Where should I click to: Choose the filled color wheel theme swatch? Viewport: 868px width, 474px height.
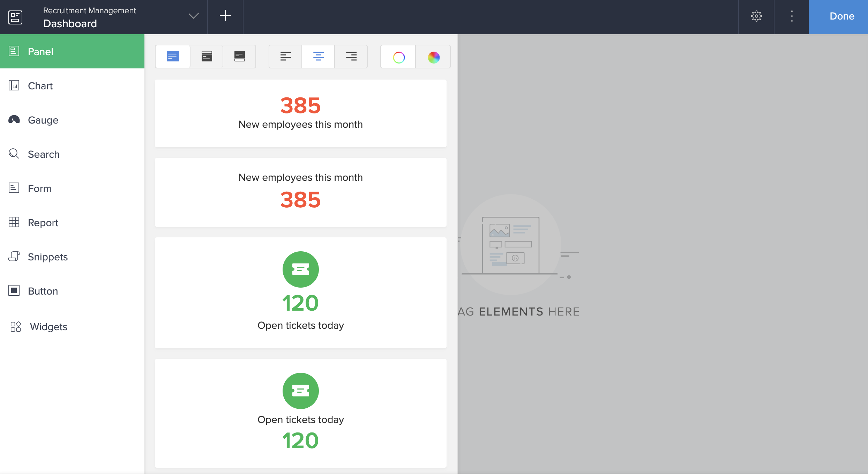pos(433,57)
